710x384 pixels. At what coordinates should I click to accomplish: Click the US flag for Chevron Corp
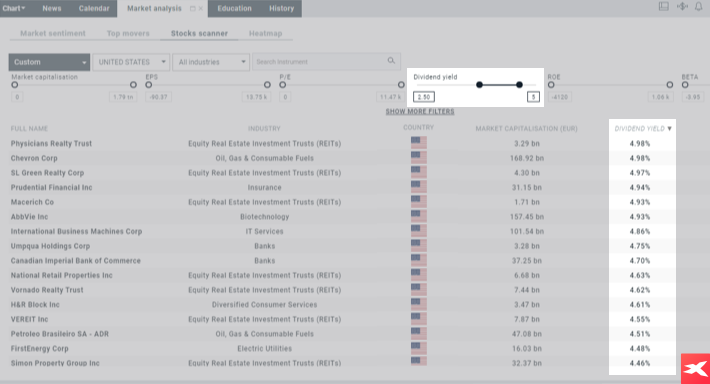point(419,158)
